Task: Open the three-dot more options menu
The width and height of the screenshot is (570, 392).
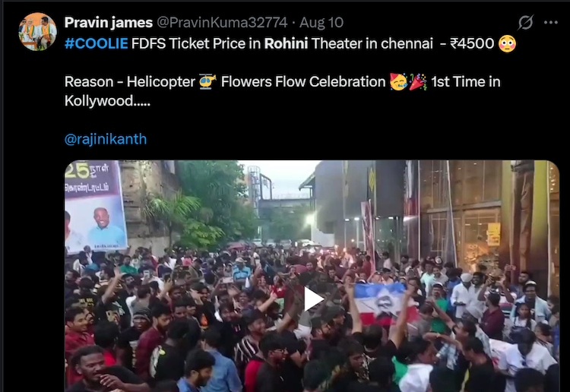Action: (551, 23)
